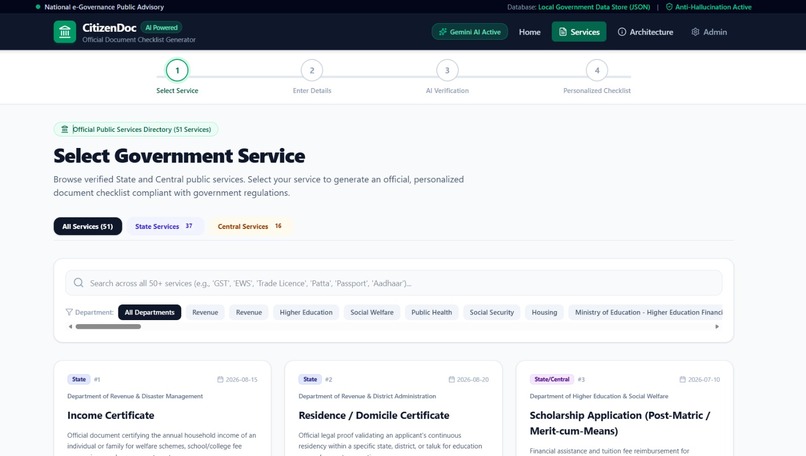Open the Residence / Domicile Certificate card
This screenshot has height=456, width=806.
pos(394,408)
